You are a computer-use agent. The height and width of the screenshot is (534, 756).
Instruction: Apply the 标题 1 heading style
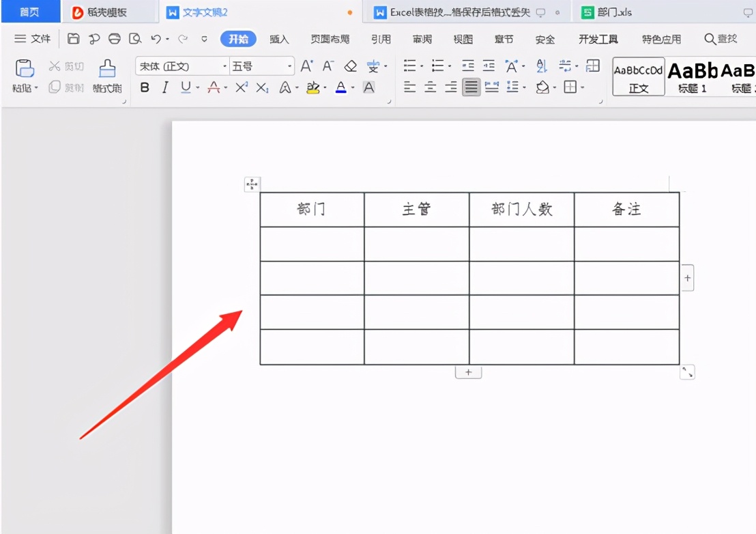coord(692,76)
